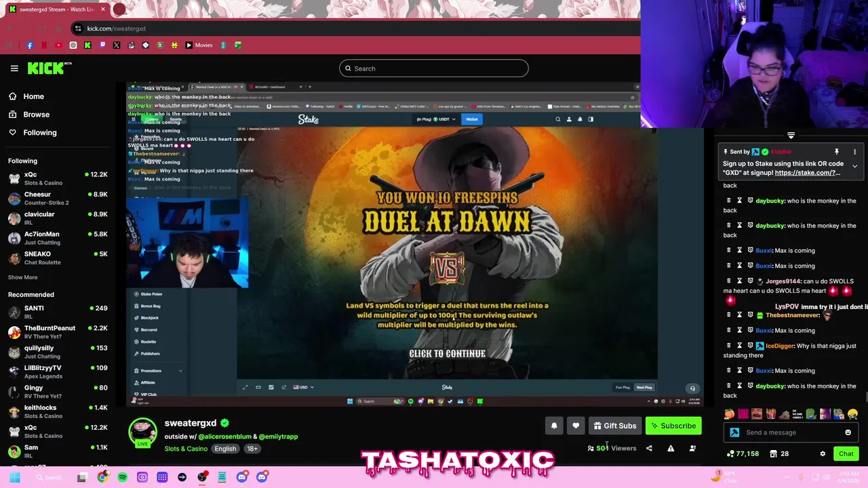Open quillysilly's recommended channel
Screen dimensions: 868x488
tap(58, 352)
